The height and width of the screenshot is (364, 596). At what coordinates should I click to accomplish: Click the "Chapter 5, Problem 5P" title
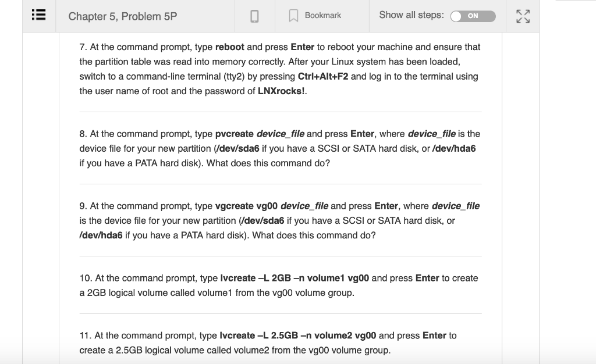click(122, 16)
